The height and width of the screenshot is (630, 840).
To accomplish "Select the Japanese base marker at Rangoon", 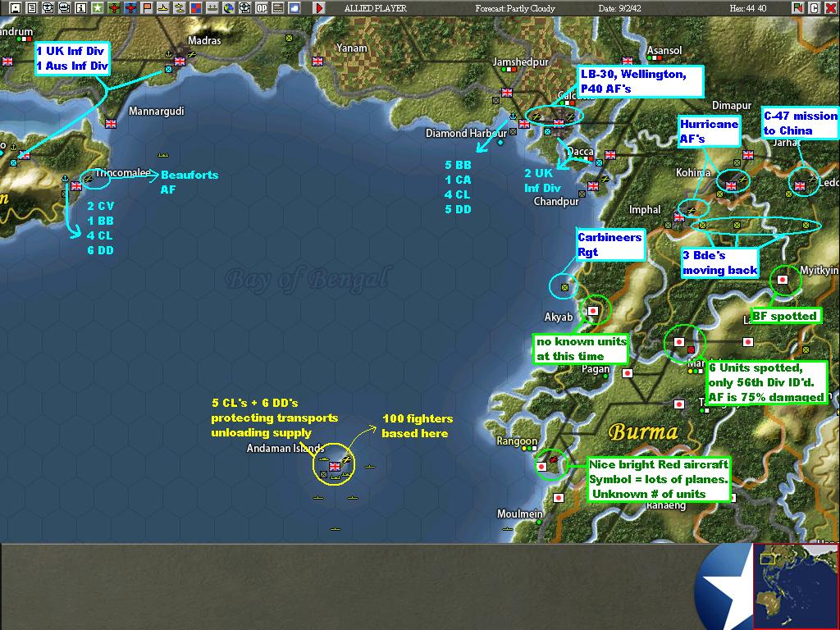I will click(541, 467).
